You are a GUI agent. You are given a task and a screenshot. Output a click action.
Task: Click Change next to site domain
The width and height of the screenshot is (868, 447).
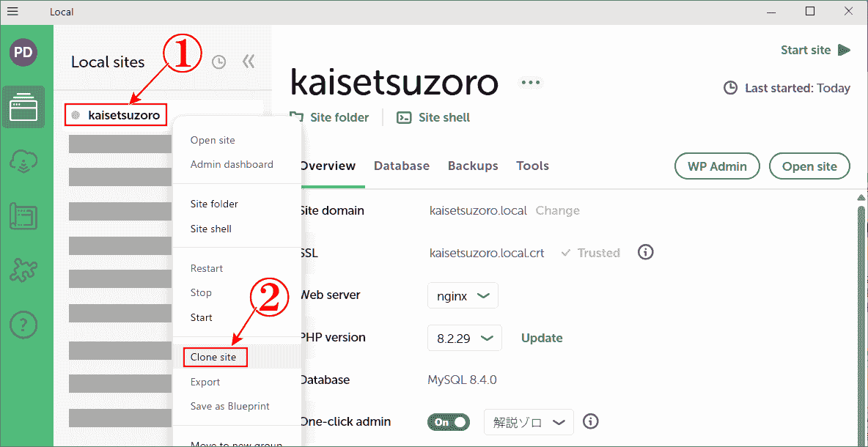[x=557, y=211]
